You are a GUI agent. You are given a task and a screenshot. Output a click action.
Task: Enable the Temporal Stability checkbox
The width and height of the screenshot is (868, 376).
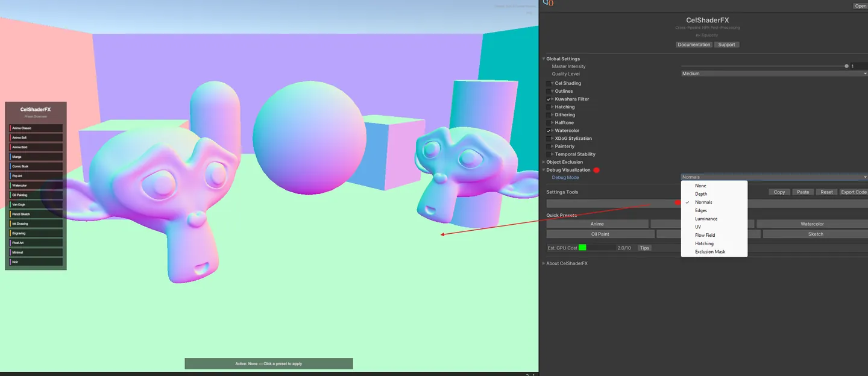click(549, 154)
